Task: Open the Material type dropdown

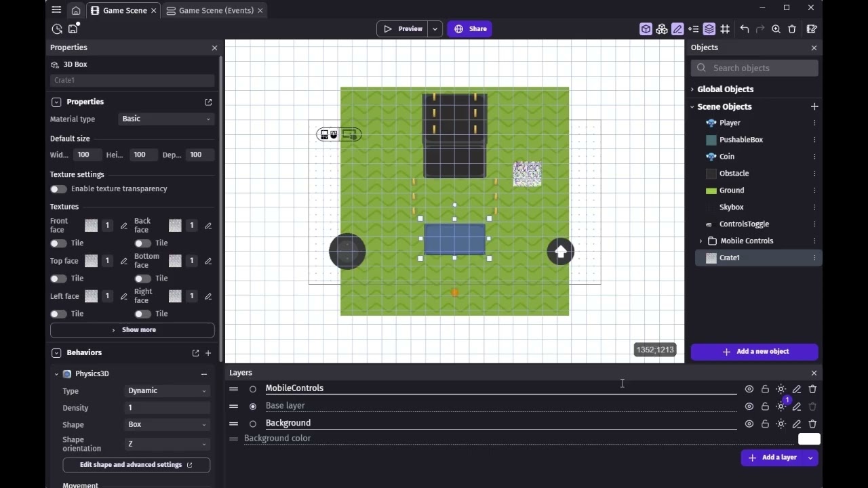Action: (x=165, y=119)
